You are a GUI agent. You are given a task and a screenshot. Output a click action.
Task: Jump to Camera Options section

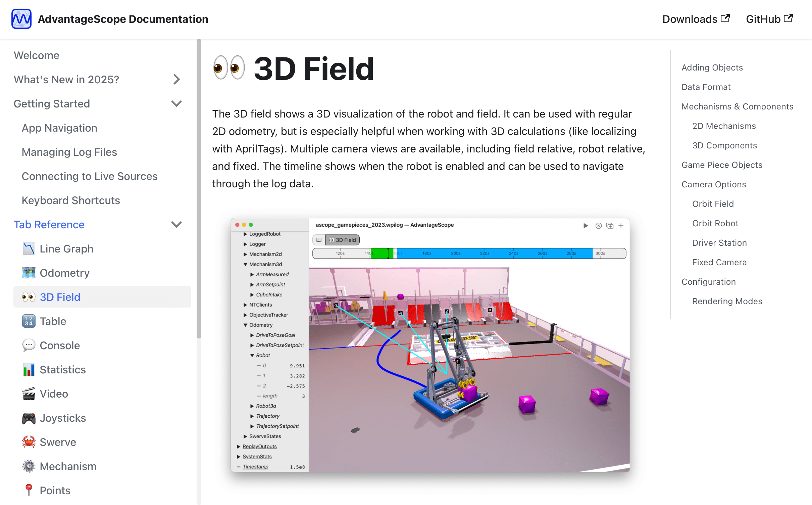(x=714, y=184)
